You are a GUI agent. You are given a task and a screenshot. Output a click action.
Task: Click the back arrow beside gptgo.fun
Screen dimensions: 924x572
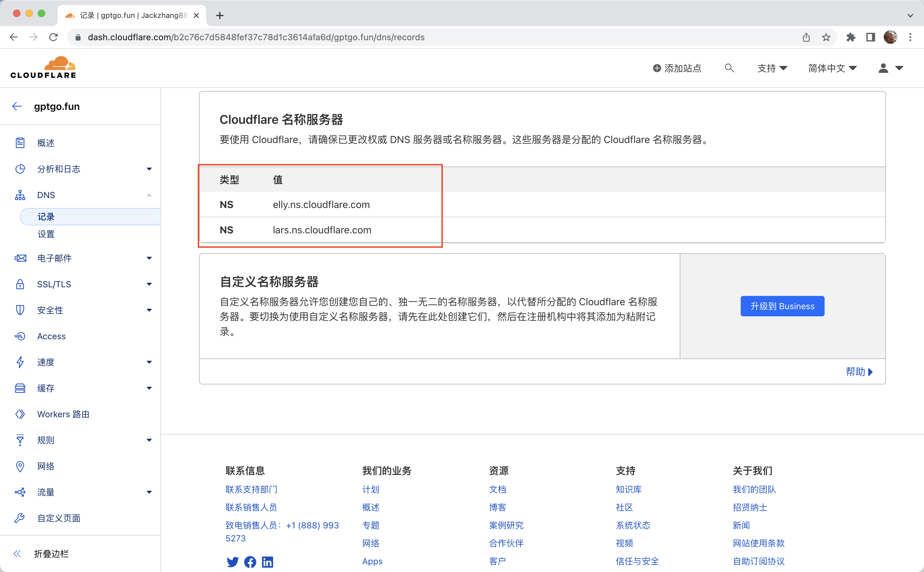17,106
